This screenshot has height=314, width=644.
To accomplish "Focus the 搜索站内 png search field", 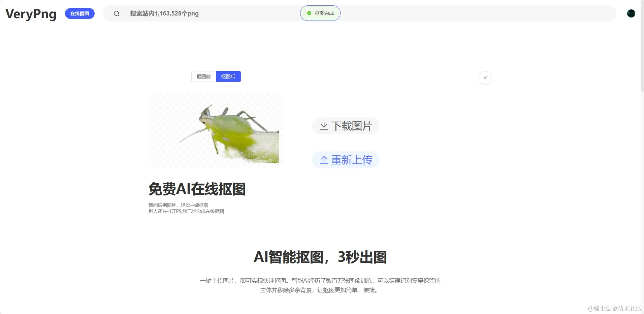I will click(x=360, y=13).
